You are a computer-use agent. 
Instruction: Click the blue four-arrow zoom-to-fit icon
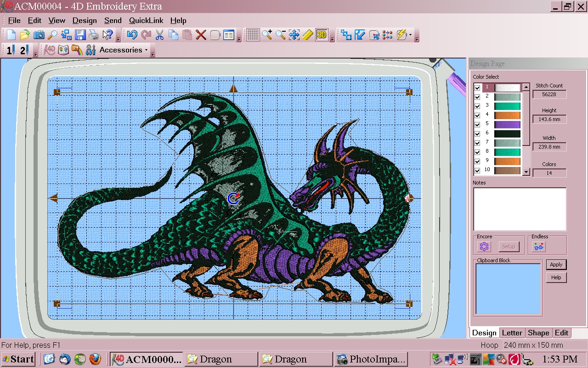tap(294, 35)
